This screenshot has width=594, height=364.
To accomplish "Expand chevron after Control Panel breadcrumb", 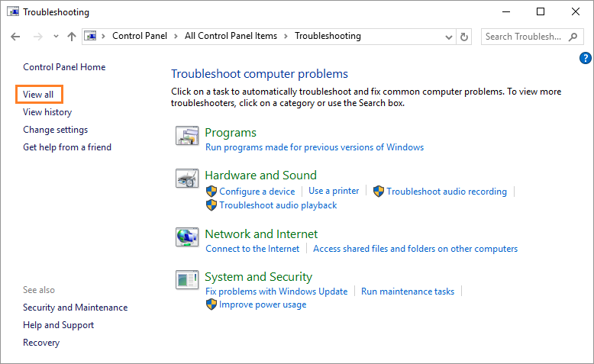I will click(176, 37).
